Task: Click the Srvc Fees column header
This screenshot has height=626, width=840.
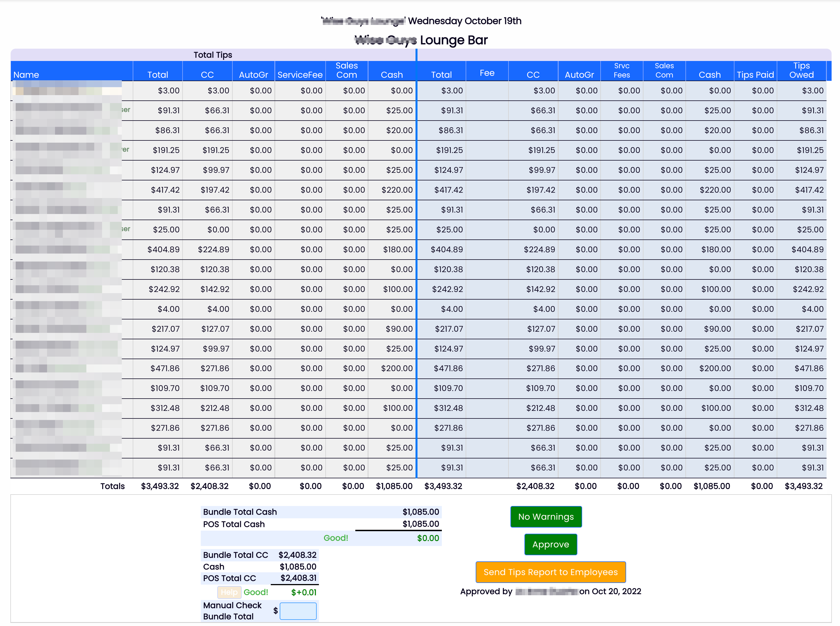Action: pyautogui.click(x=622, y=70)
